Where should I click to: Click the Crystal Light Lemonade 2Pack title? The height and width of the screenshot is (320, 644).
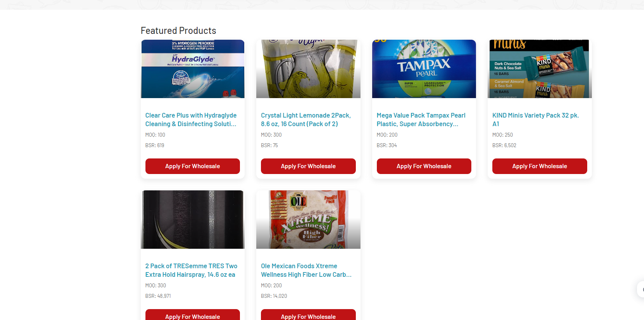(306, 120)
